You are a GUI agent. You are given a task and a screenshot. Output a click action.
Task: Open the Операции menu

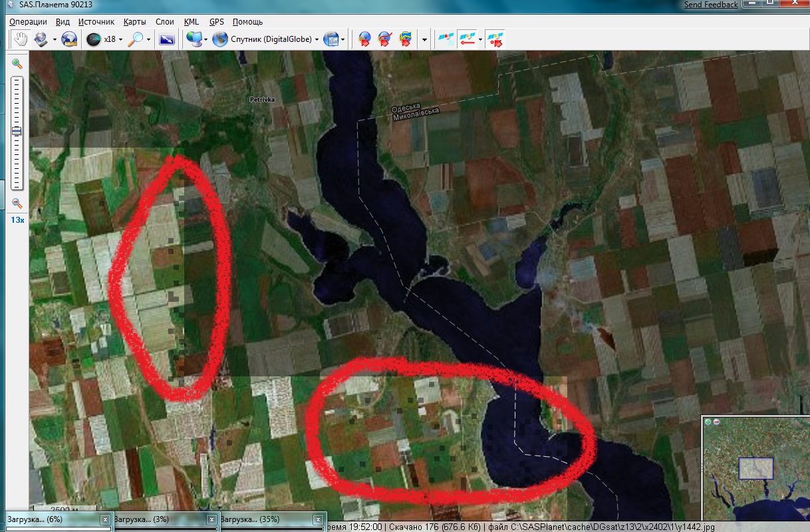point(28,22)
